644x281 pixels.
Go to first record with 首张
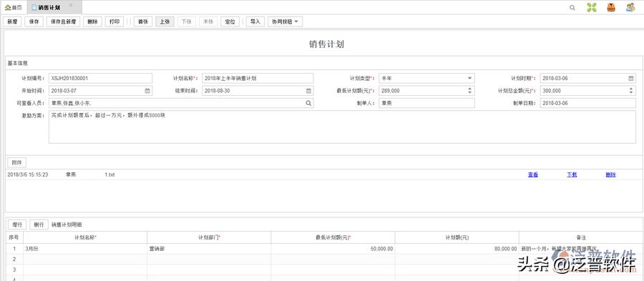click(143, 21)
